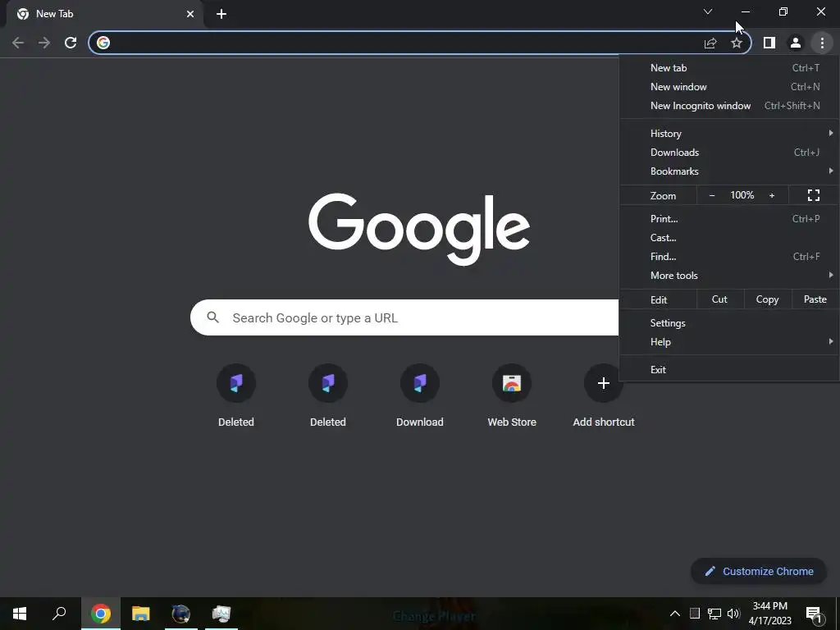This screenshot has width=840, height=630.
Task: Select Print... from the menu
Action: 729,218
